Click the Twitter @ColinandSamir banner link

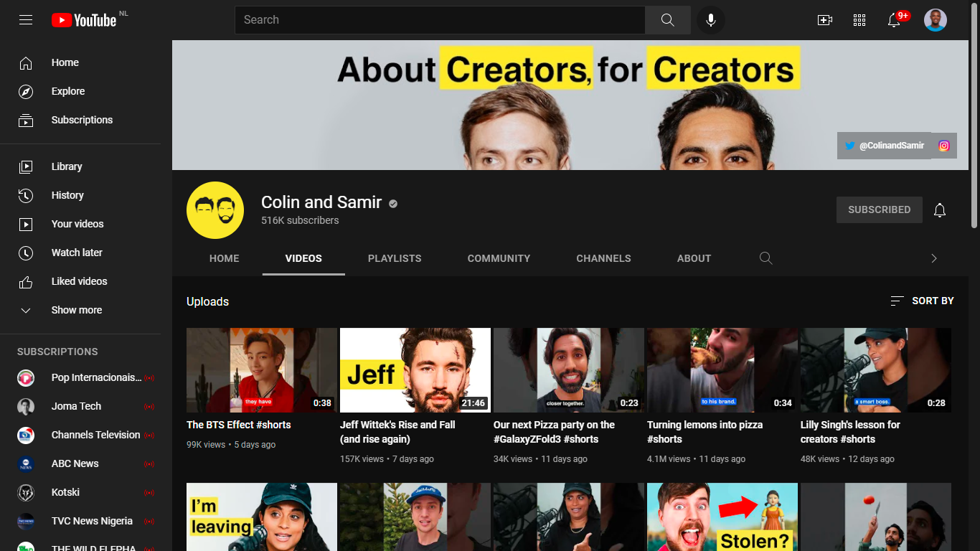tap(884, 146)
